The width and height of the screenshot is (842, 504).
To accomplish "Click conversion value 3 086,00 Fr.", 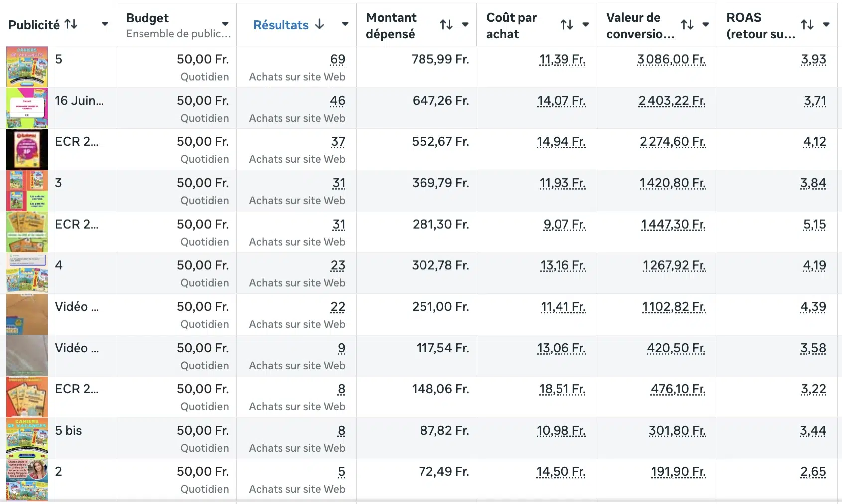I will (671, 59).
